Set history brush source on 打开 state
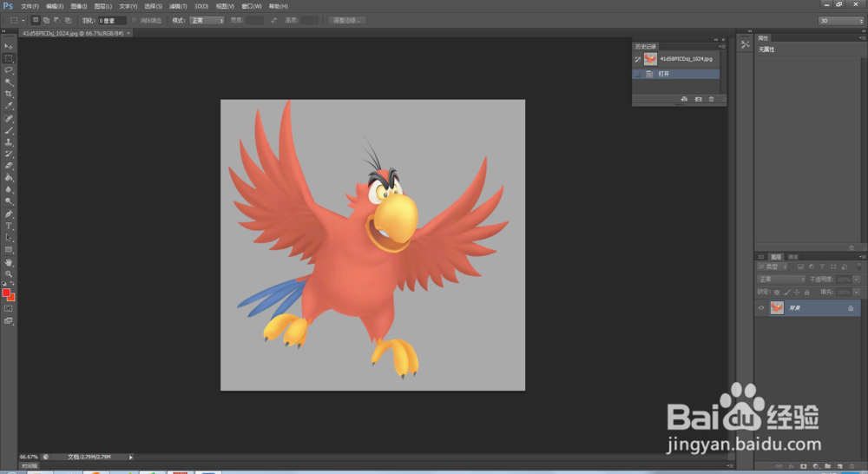This screenshot has height=474, width=868. [x=637, y=74]
